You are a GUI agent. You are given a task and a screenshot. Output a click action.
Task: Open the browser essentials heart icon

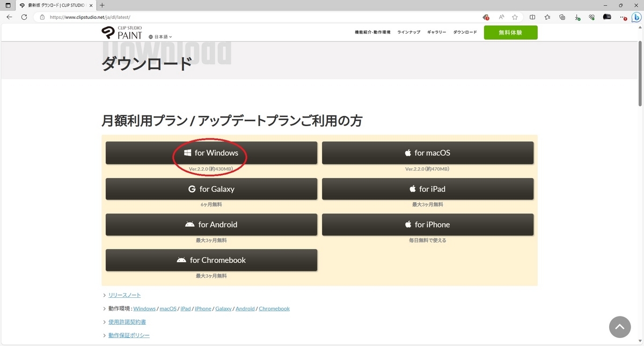592,17
